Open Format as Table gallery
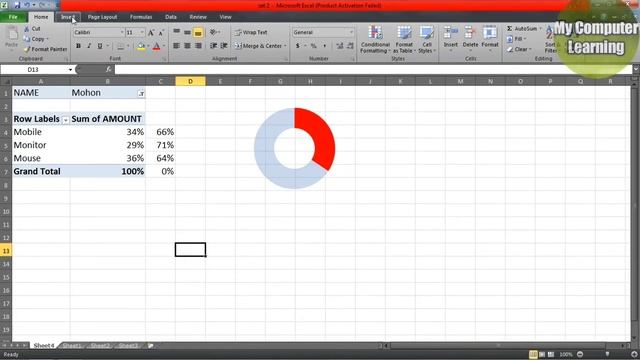 tap(404, 40)
